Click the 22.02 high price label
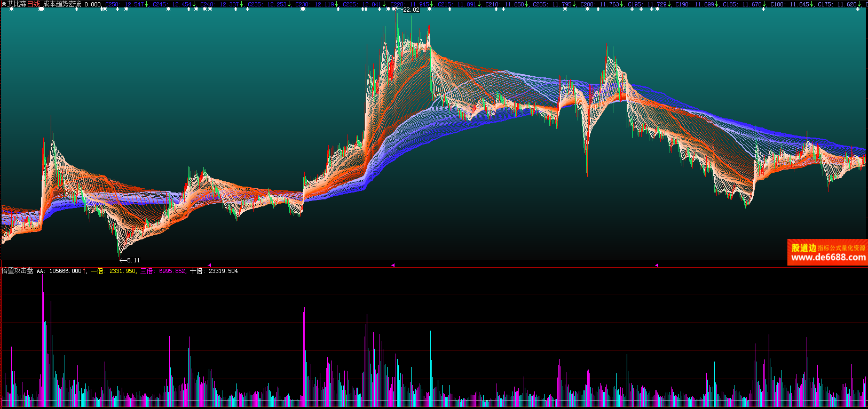The width and height of the screenshot is (868, 409). [411, 10]
